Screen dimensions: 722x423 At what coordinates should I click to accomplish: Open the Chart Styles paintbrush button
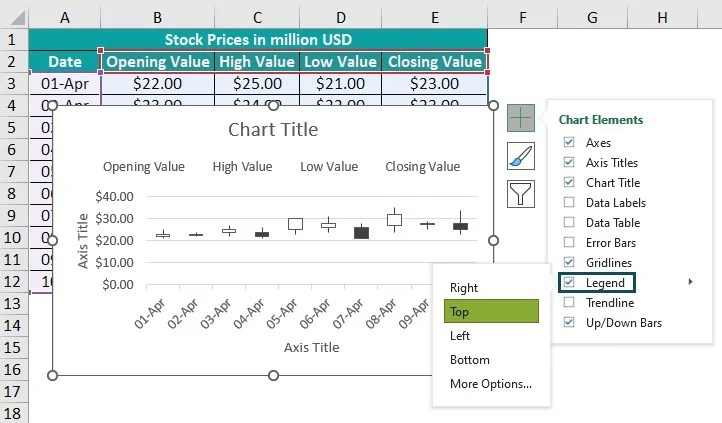(521, 156)
